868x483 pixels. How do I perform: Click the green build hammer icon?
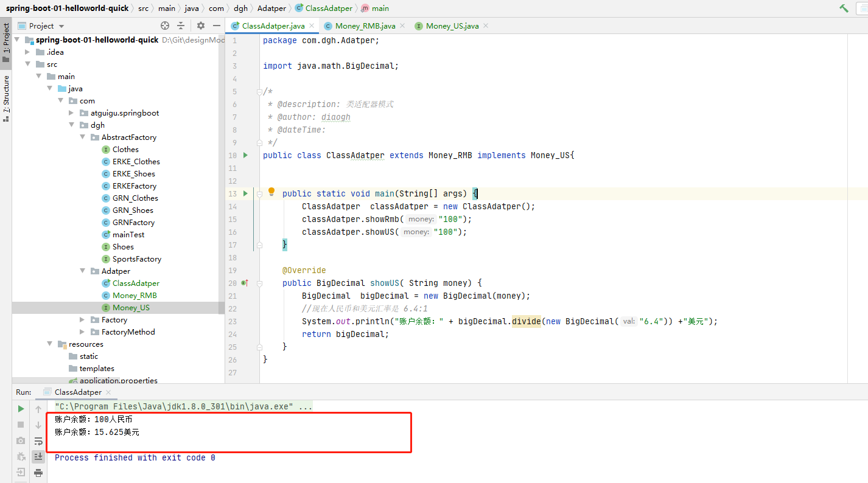tap(844, 9)
